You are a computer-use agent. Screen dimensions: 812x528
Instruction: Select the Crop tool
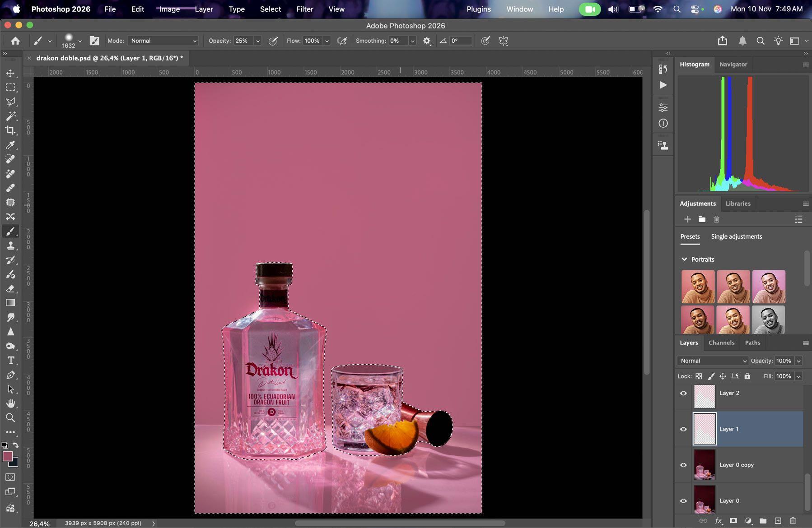10,130
